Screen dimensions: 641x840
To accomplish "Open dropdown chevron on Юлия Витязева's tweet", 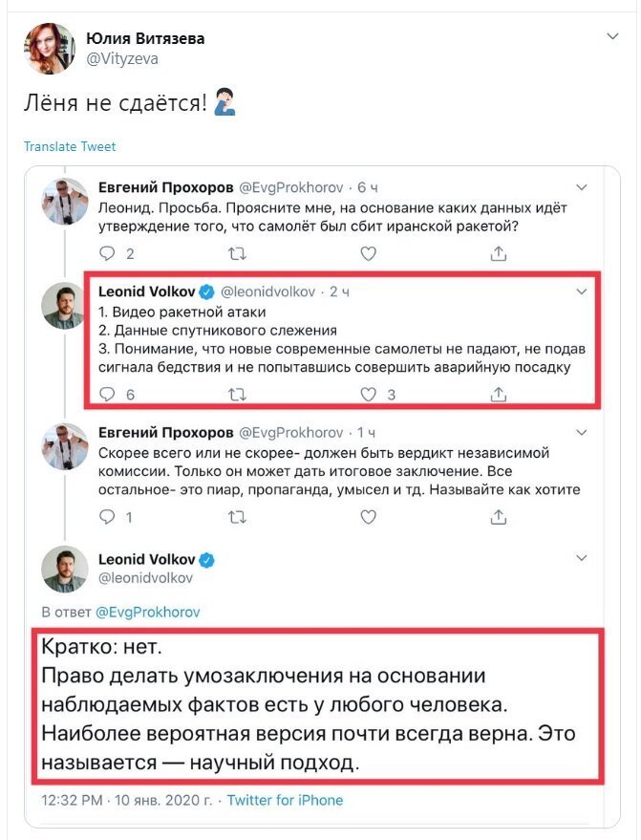I will (x=612, y=36).
